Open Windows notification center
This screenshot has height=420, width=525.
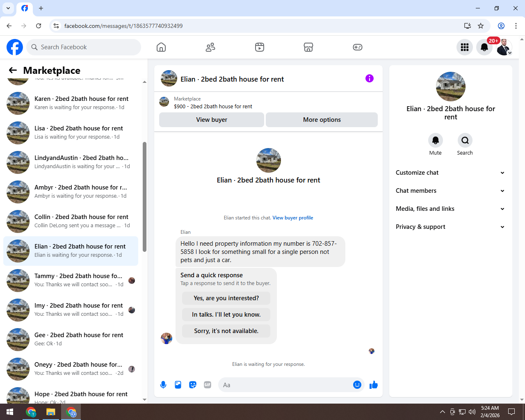(511, 412)
